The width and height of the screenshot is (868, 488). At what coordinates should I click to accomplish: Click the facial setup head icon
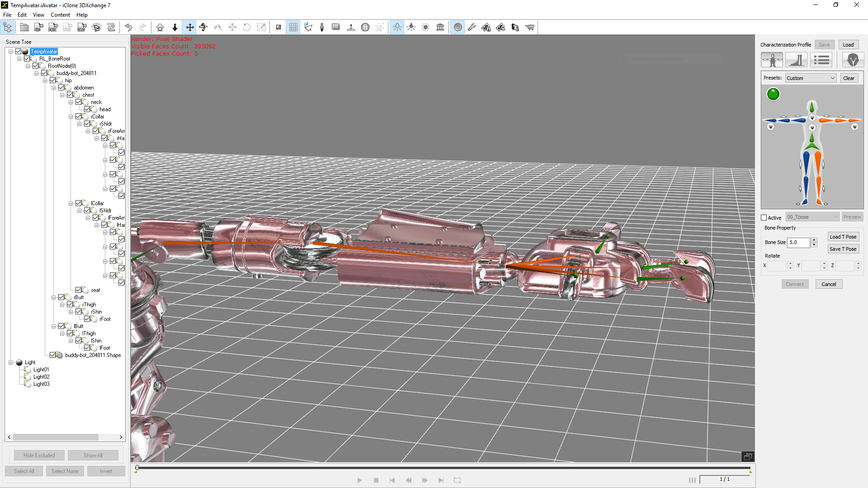click(x=853, y=60)
